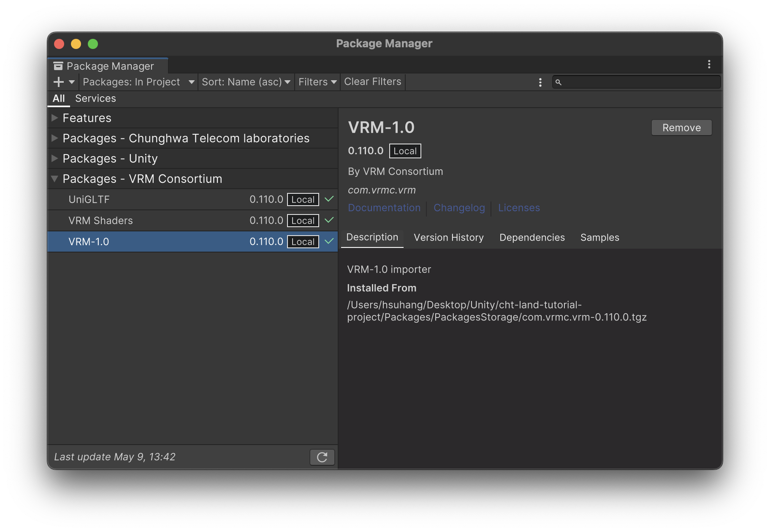This screenshot has height=532, width=770.
Task: Click the com.vrmc.vrm package identifier
Action: coord(382,190)
